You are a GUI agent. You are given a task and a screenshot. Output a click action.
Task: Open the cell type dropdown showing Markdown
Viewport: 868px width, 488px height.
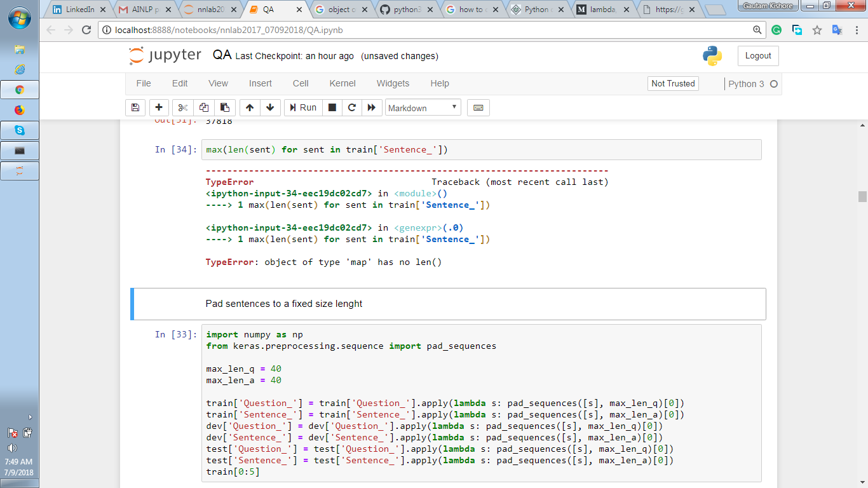[423, 107]
